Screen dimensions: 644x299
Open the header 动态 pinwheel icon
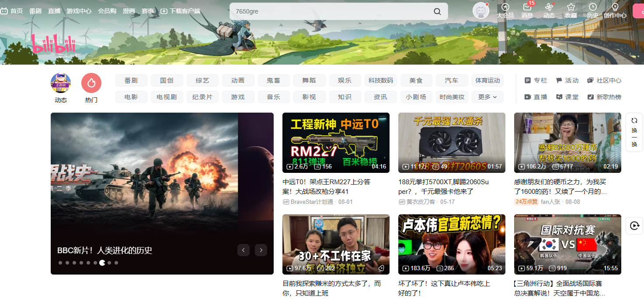[x=549, y=11]
